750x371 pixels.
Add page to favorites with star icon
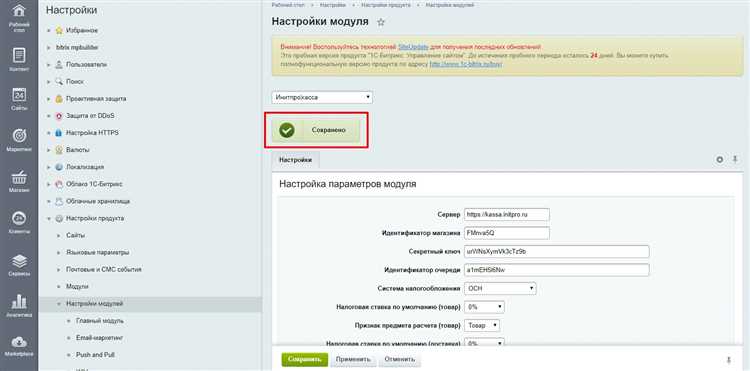pyautogui.click(x=381, y=22)
